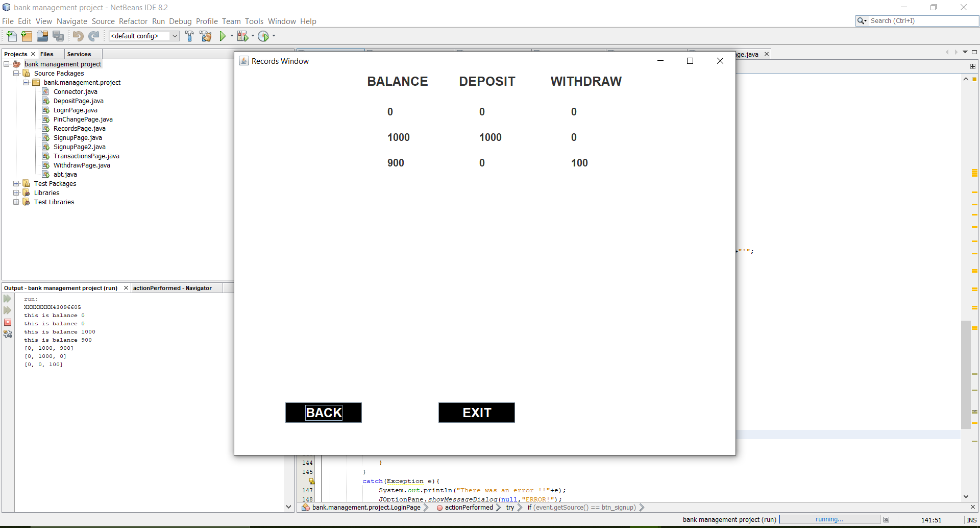Click the WITHDRAW column header label
Image resolution: width=980 pixels, height=528 pixels.
(586, 81)
